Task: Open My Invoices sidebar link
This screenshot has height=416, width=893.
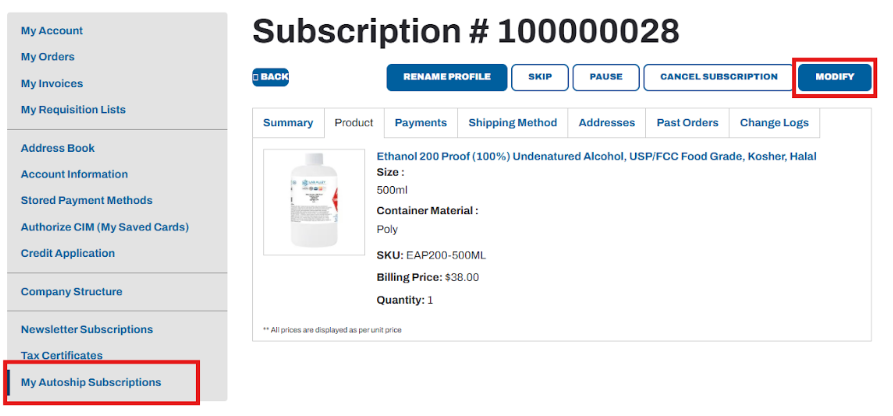Action: (x=52, y=84)
